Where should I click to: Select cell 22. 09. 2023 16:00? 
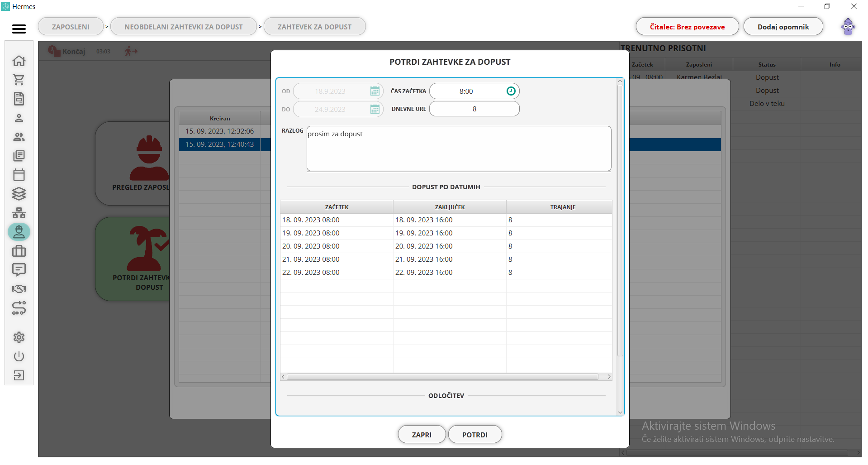pyautogui.click(x=450, y=273)
